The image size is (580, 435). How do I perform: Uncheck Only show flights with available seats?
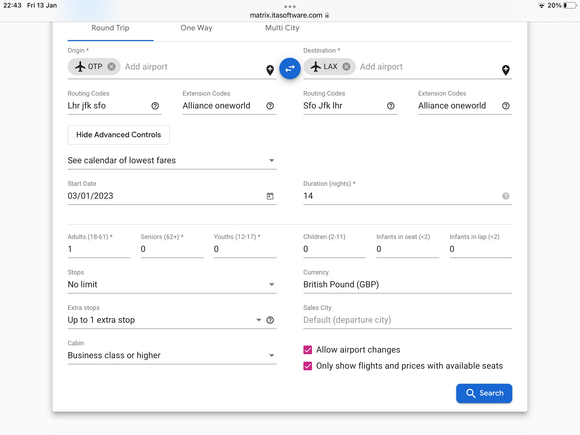(307, 366)
